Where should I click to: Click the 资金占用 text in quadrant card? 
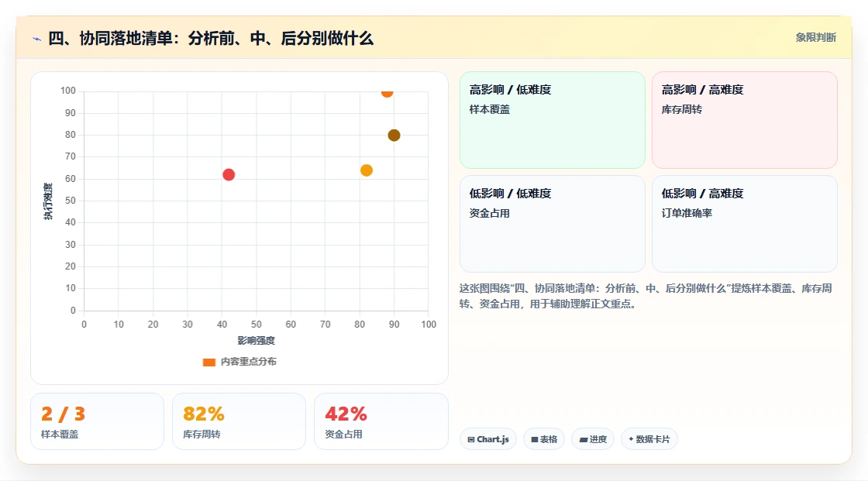click(x=489, y=213)
